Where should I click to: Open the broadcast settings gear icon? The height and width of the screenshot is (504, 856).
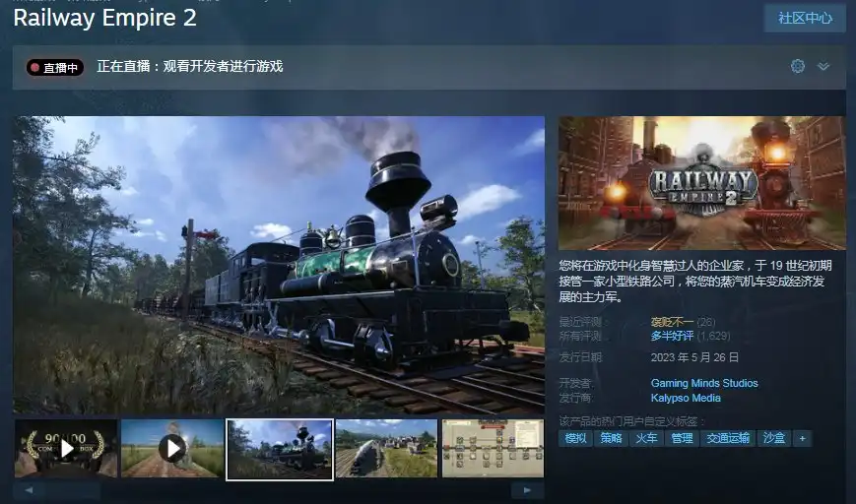click(798, 66)
